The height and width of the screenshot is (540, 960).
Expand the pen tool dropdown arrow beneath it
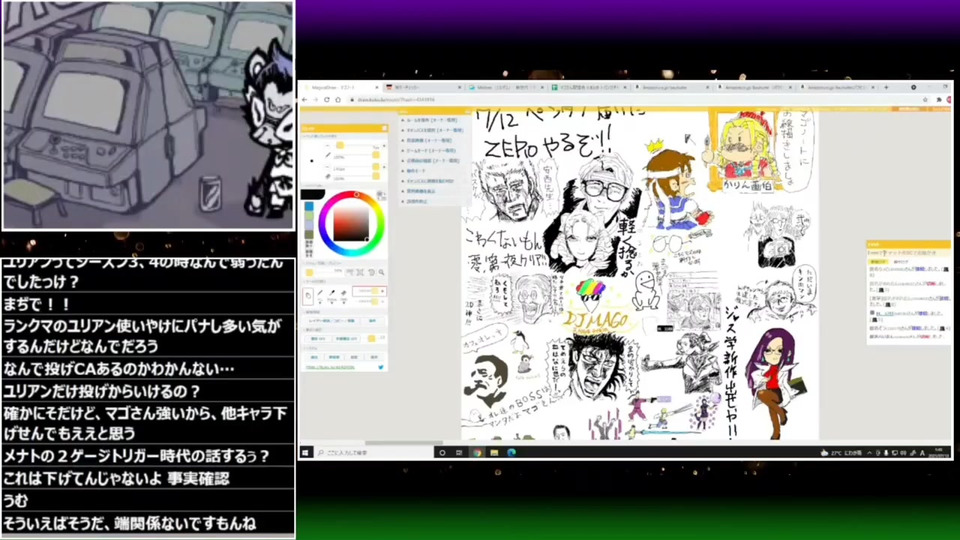point(320,302)
